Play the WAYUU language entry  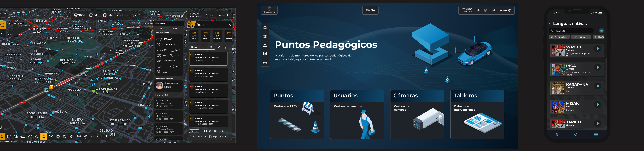click(x=598, y=48)
